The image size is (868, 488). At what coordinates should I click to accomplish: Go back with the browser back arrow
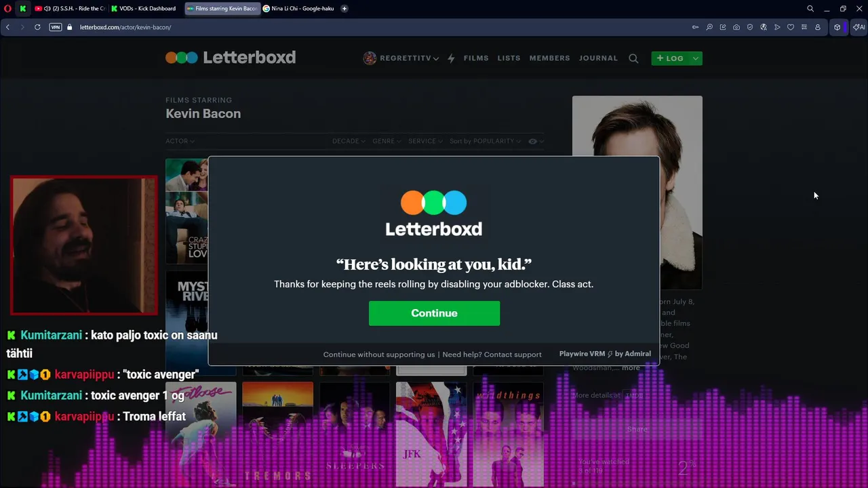pyautogui.click(x=7, y=27)
